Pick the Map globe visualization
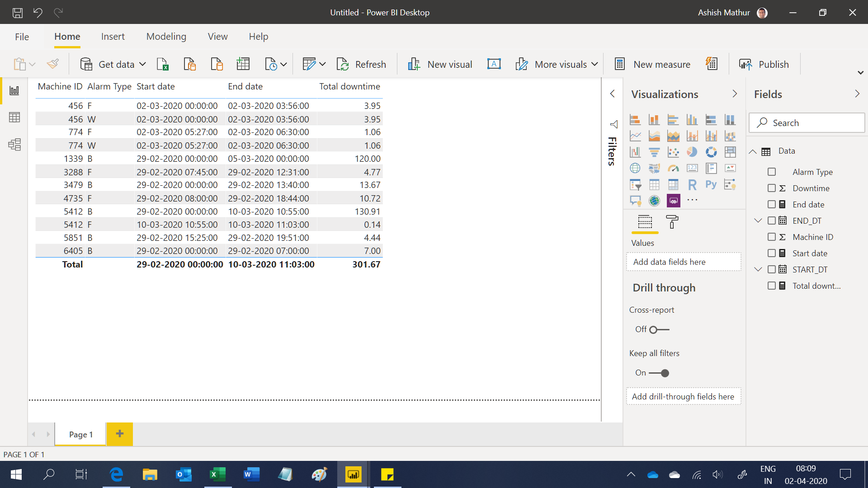Image resolution: width=868 pixels, height=488 pixels. click(x=635, y=168)
